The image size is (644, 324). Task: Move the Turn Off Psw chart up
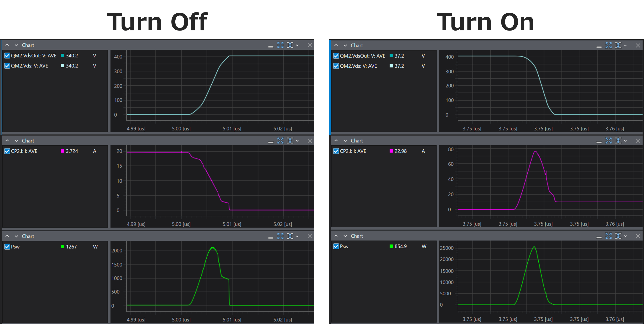7,236
